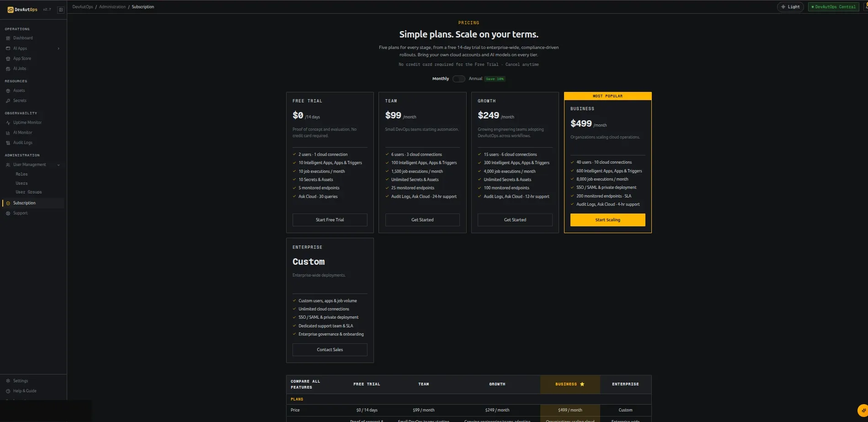Click the Support lifebuoy icon
868x422 pixels.
8,213
